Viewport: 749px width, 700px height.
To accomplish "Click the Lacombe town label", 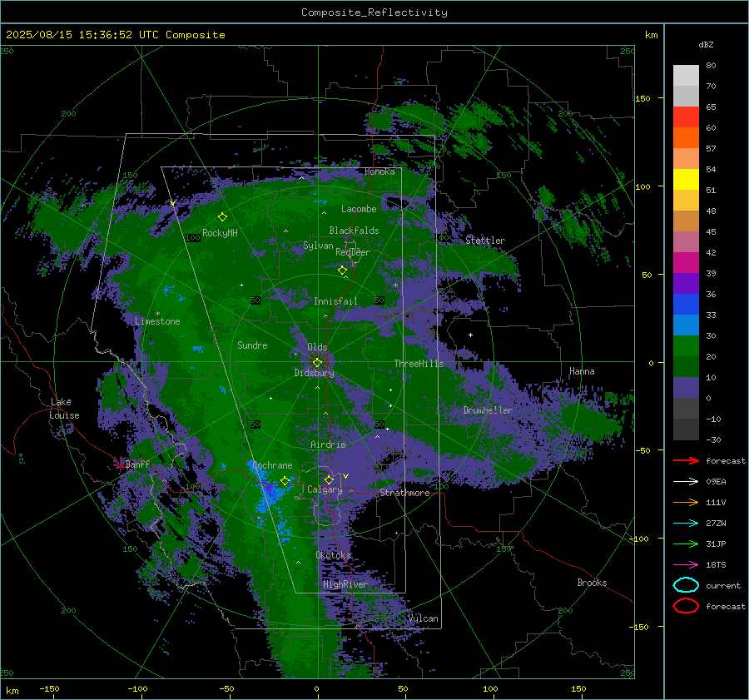I will tap(359, 209).
